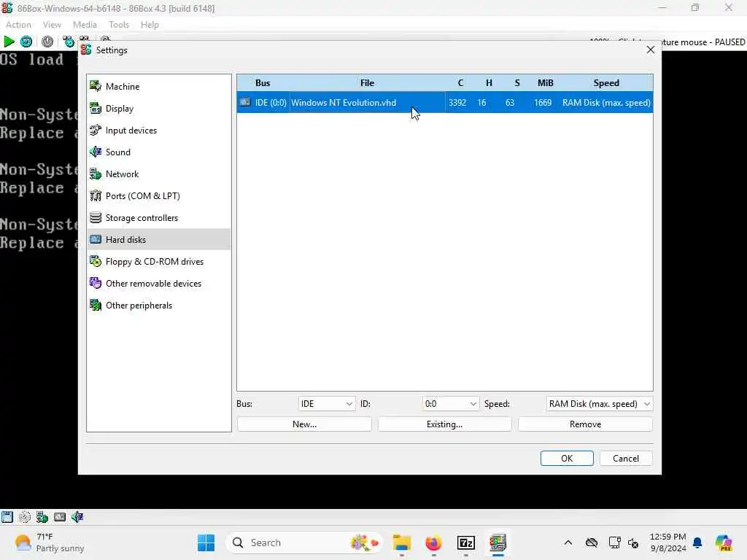
Task: Click the MiB column header
Action: pyautogui.click(x=546, y=83)
